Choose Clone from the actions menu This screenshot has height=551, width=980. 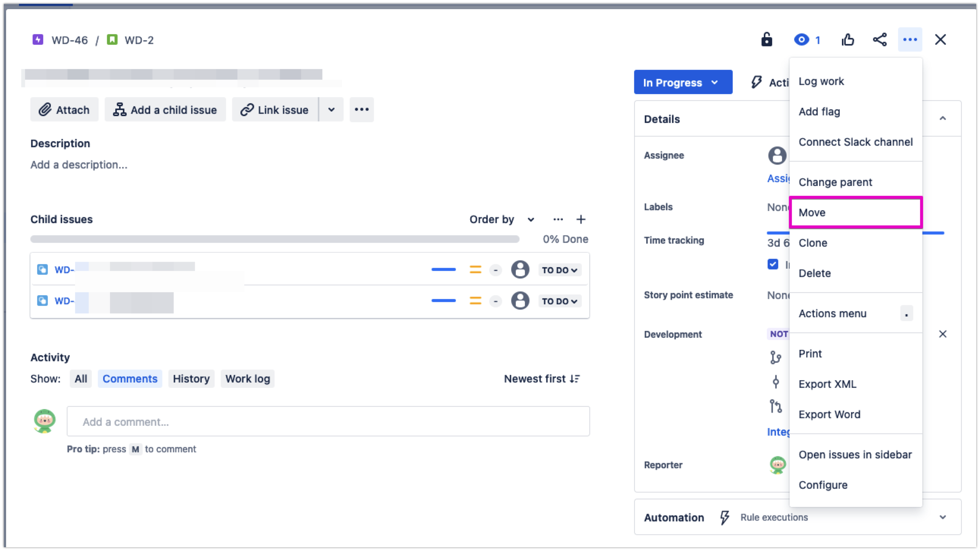tap(813, 243)
